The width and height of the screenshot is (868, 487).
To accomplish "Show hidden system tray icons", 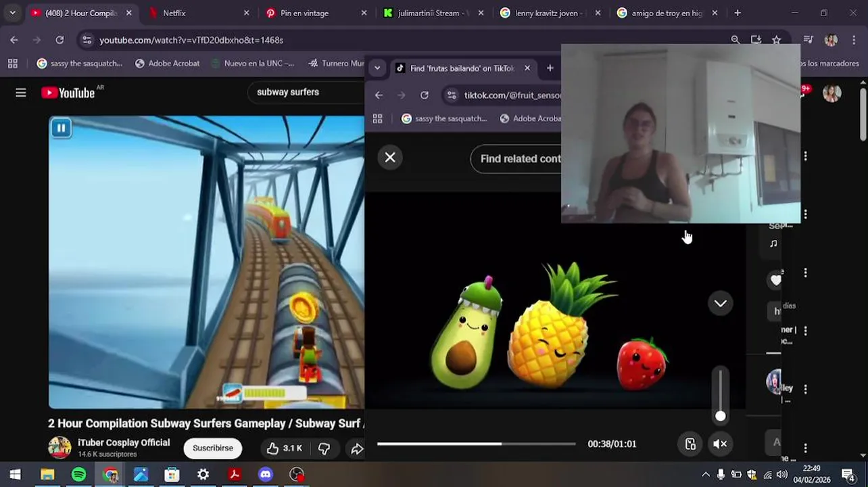I will coord(706,475).
